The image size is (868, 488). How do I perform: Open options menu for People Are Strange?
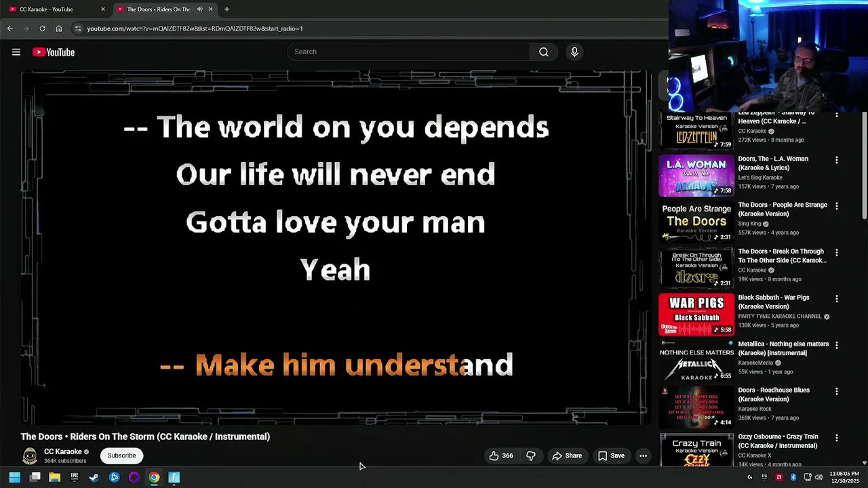coord(836,206)
